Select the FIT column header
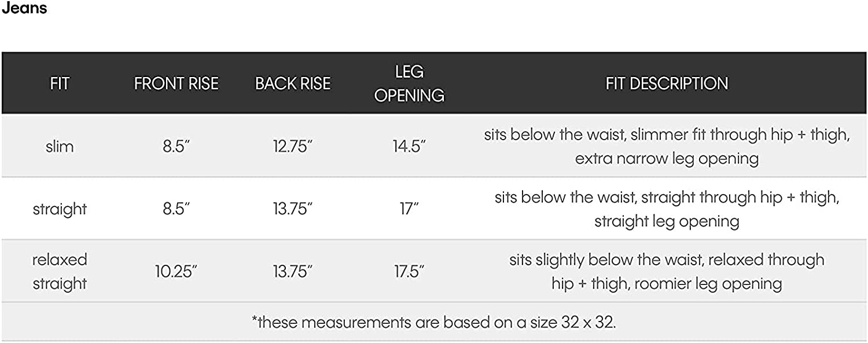The height and width of the screenshot is (343, 868). pyautogui.click(x=60, y=83)
